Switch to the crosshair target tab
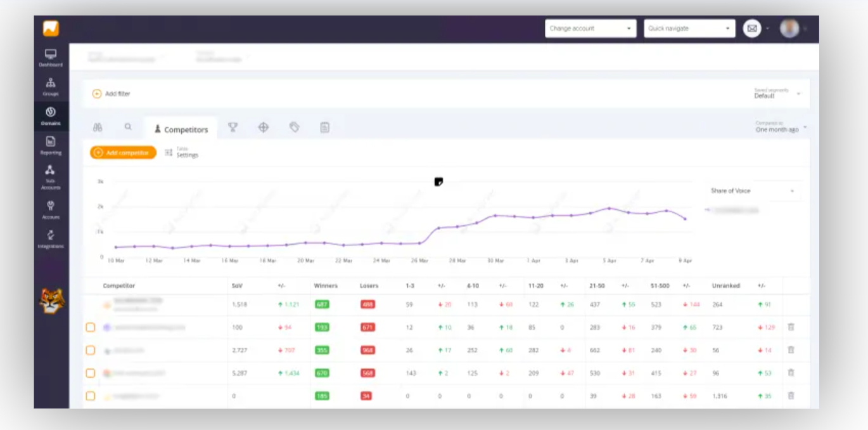 point(264,127)
